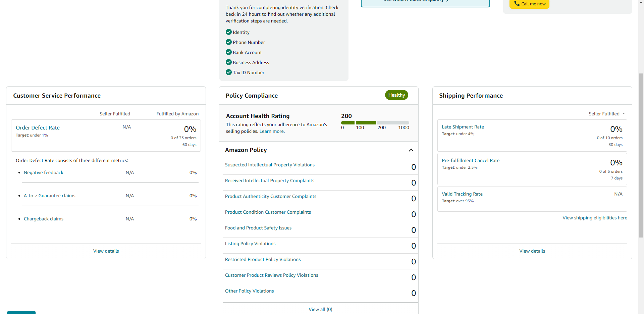
Task: Click the "60 days" text under Order Defect Rate
Action: [x=190, y=145]
